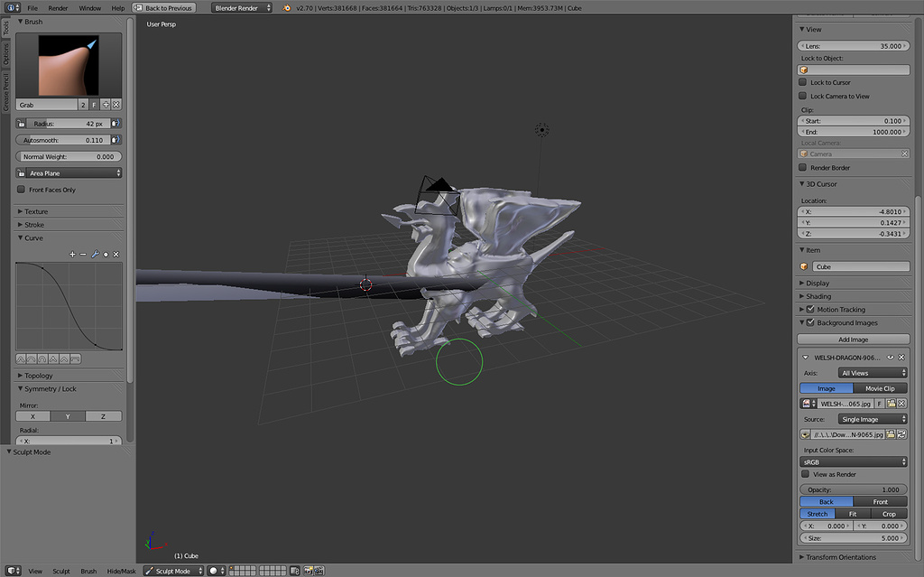This screenshot has width=924, height=577.
Task: Uncheck the Motion Tracking checkbox
Action: tap(810, 309)
